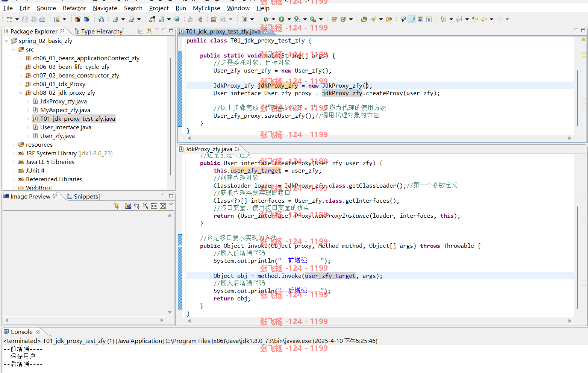588x373 pixels.
Task: Select the JdkProxy_zfy.java editor tab
Action: [209, 149]
